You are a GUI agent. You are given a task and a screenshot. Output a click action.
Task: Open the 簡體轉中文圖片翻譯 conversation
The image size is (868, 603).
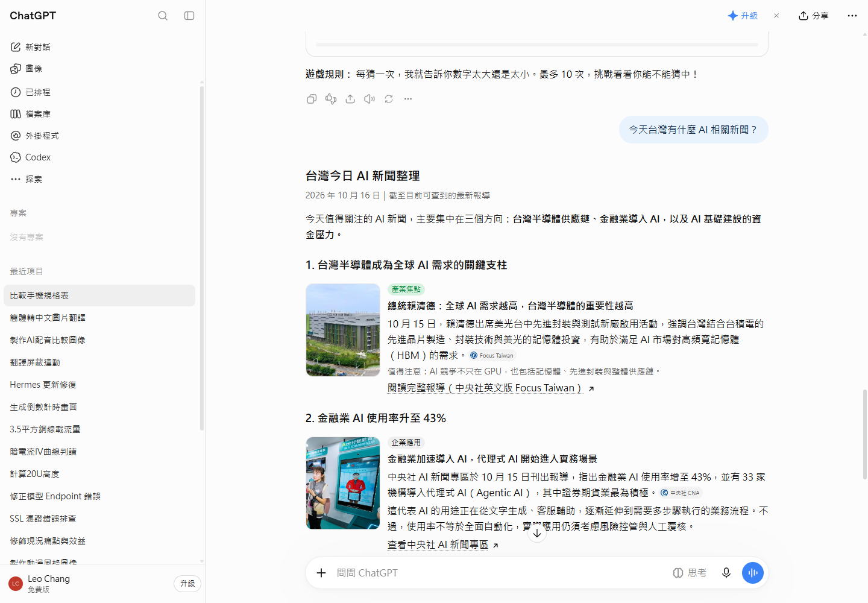99,318
